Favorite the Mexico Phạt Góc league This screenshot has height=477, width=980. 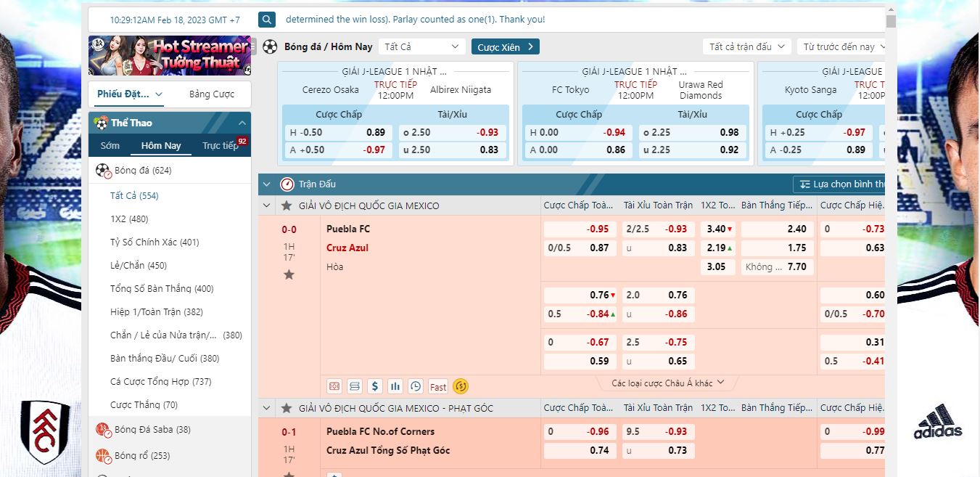[287, 408]
